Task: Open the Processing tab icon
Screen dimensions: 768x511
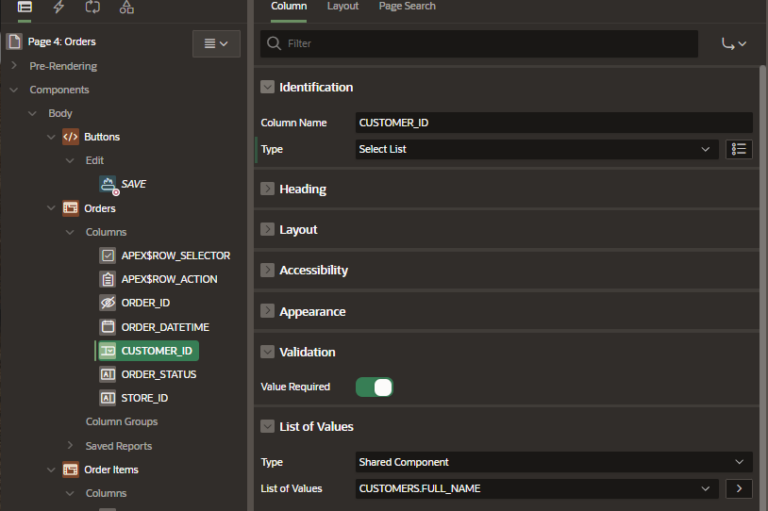Action: pos(93,7)
